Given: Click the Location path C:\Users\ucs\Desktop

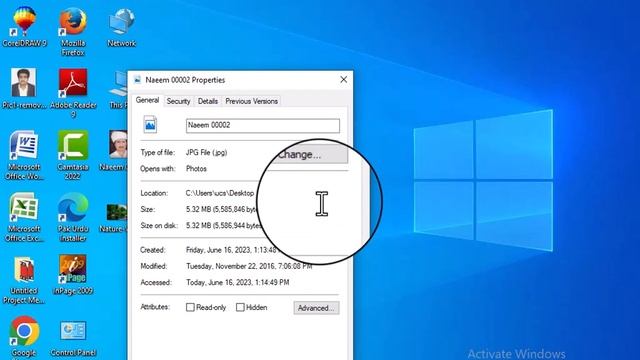Looking at the screenshot, I should click(220, 193).
